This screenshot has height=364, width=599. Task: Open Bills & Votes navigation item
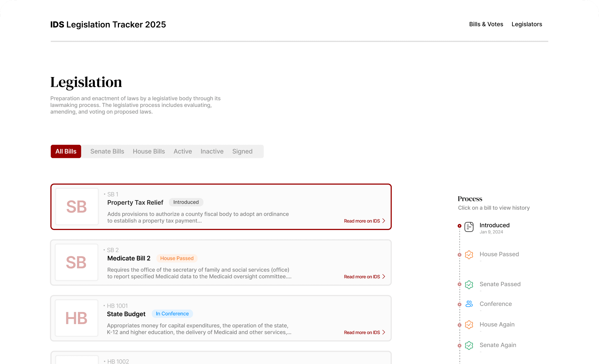(x=486, y=24)
